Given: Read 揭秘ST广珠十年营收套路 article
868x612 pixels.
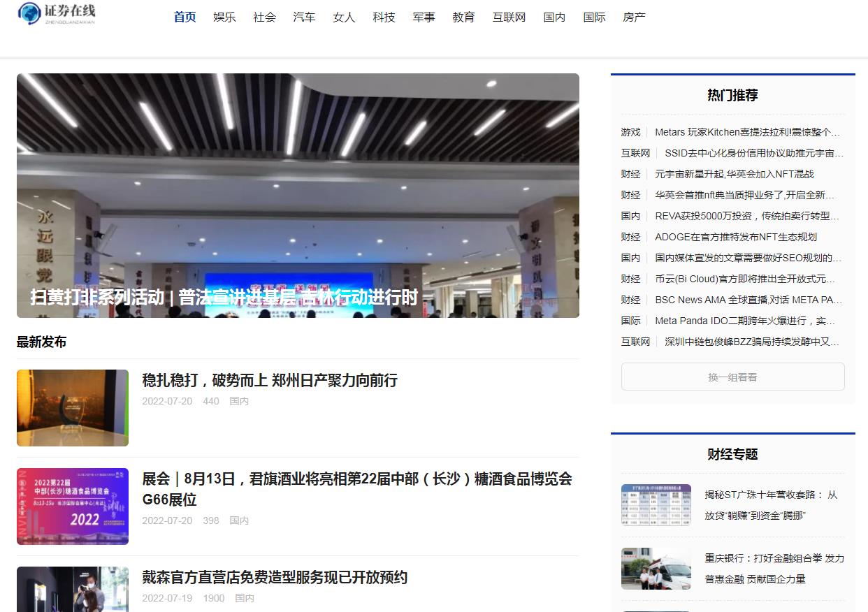Looking at the screenshot, I should point(771,505).
